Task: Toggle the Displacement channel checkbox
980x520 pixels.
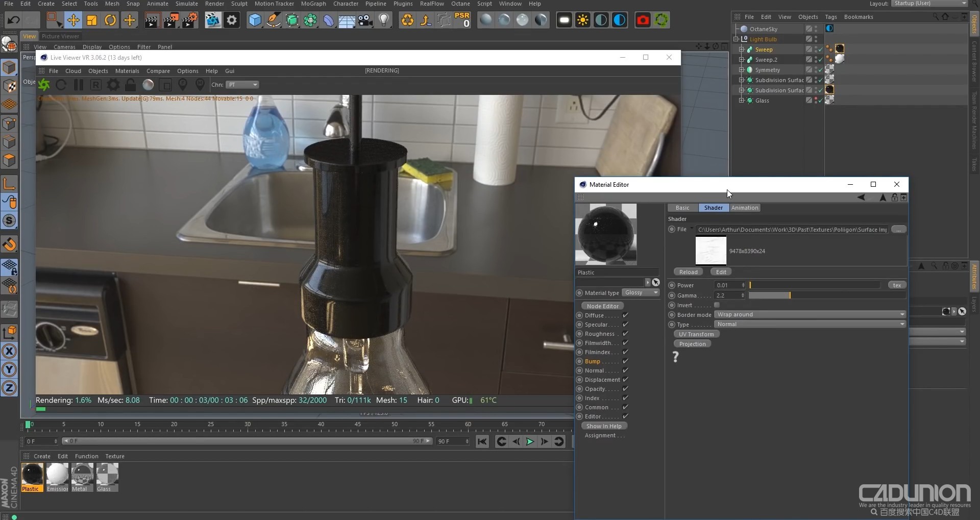Action: click(x=625, y=379)
